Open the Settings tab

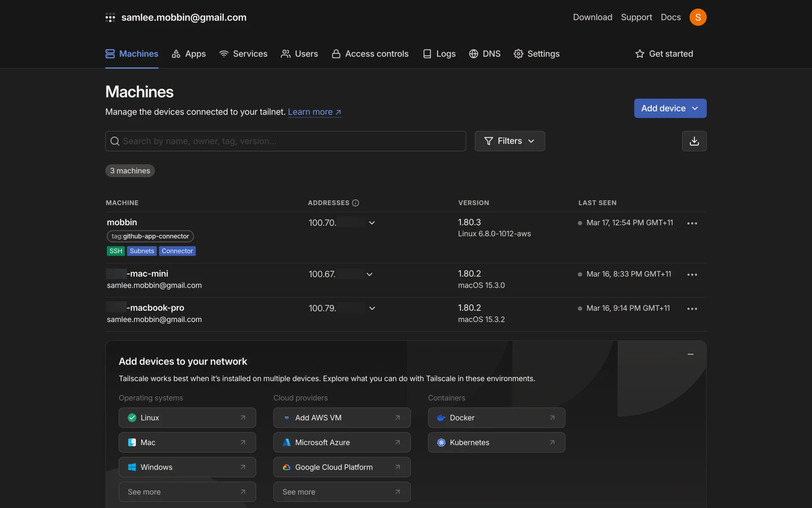(536, 54)
